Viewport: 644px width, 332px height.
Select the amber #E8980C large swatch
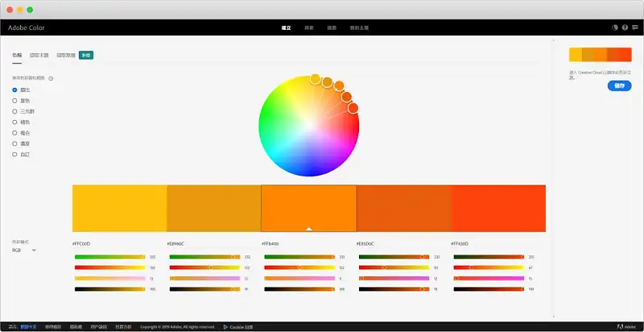point(214,209)
